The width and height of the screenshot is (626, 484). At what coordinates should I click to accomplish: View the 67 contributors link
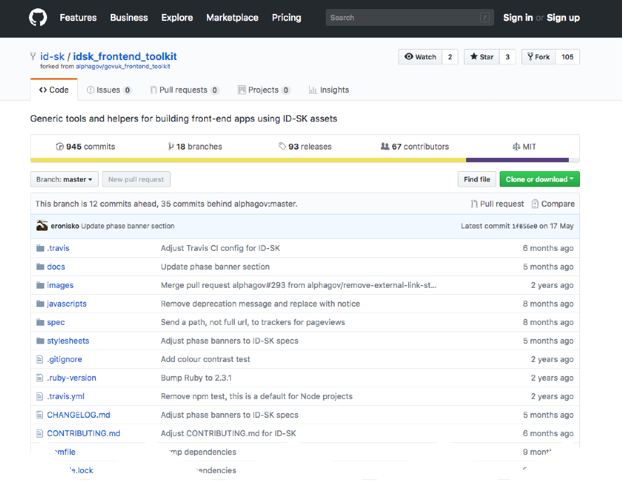click(x=414, y=147)
